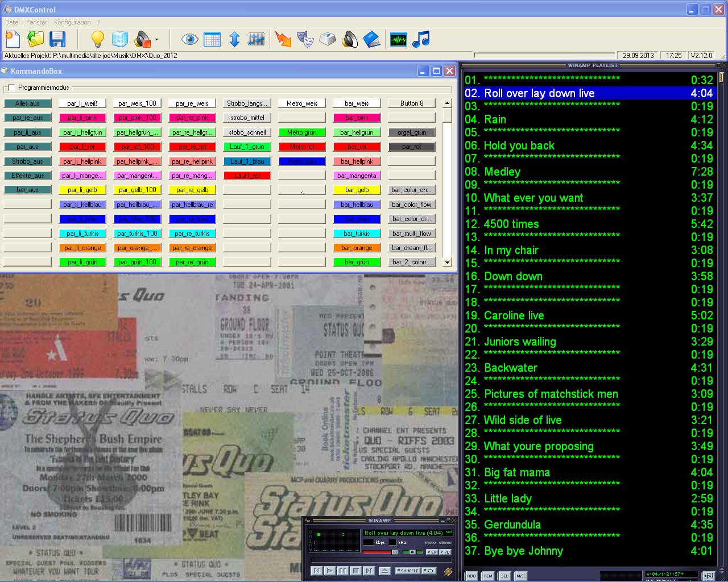
Task: Click the loudspeaker icon in toolbar
Action: coord(350,39)
